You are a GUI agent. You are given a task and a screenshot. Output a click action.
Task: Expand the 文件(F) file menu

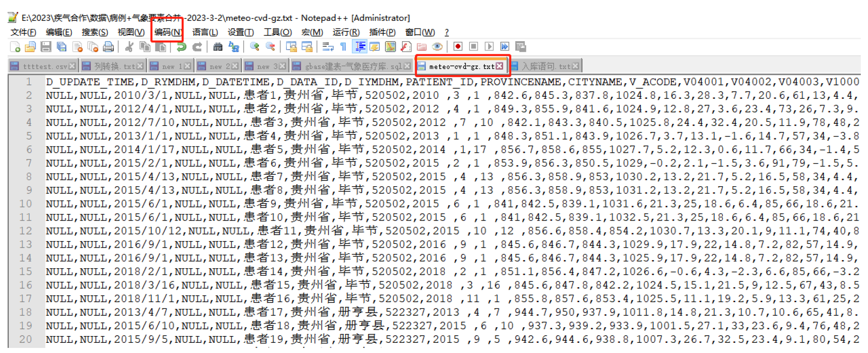[x=23, y=32]
